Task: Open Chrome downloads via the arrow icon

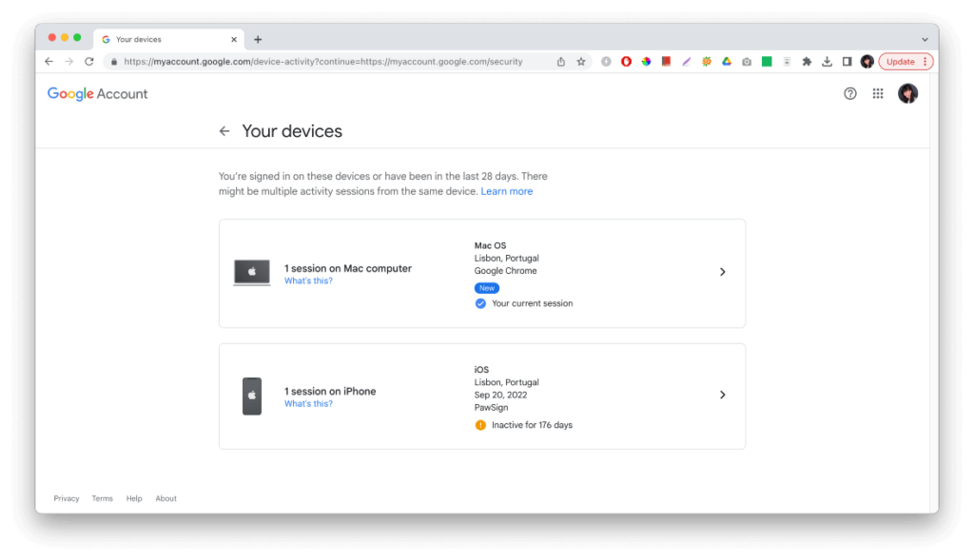Action: (x=826, y=61)
